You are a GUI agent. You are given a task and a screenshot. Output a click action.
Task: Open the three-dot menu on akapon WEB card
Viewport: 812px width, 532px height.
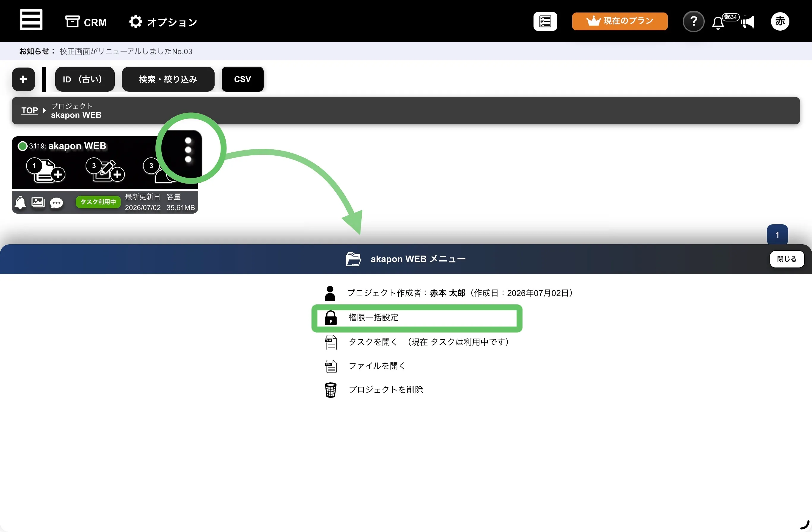[188, 150]
